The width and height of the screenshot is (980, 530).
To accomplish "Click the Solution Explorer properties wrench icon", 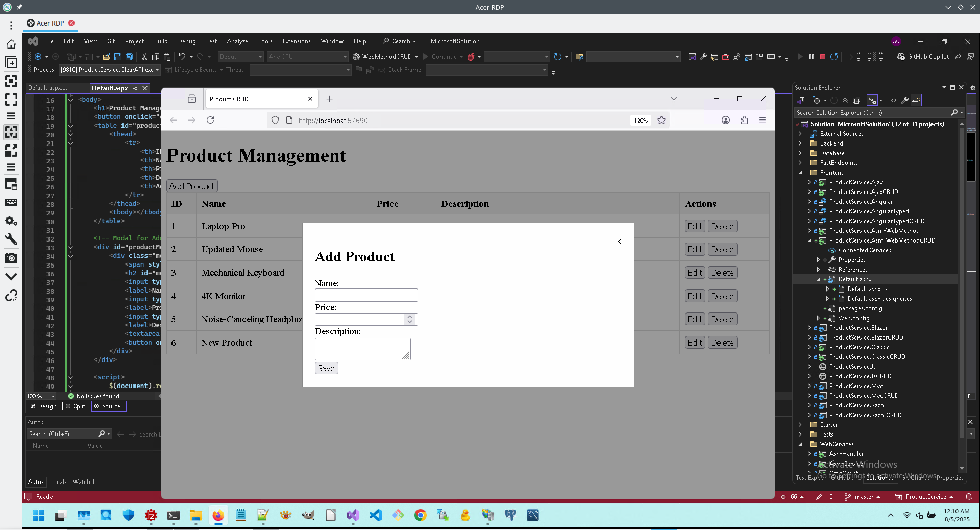I will click(905, 100).
